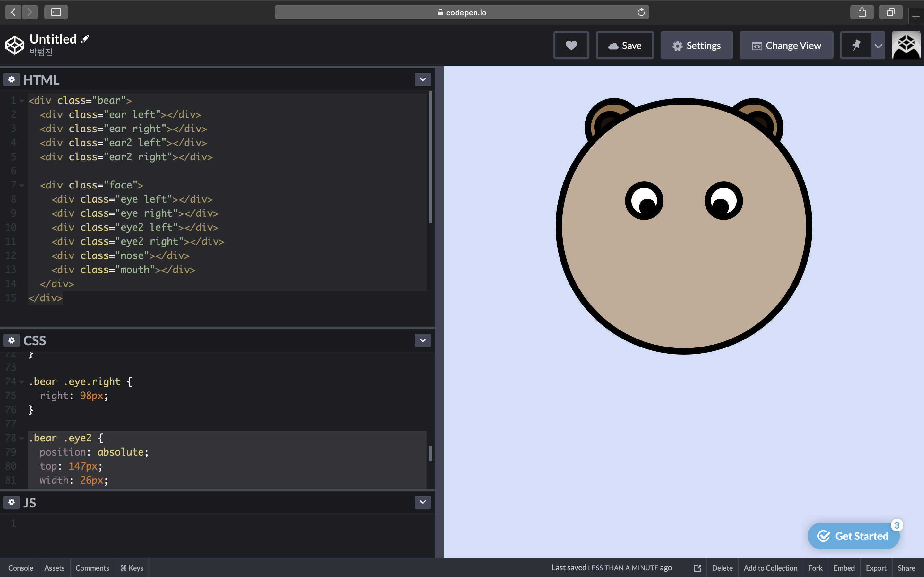This screenshot has height=577, width=924.
Task: Open pen in new window icon
Action: (697, 568)
